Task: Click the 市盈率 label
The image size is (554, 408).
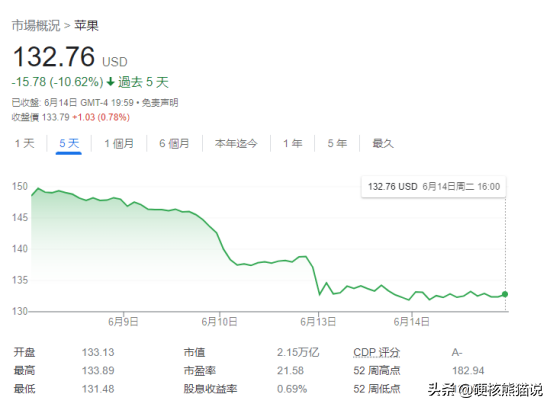Action: 200,371
